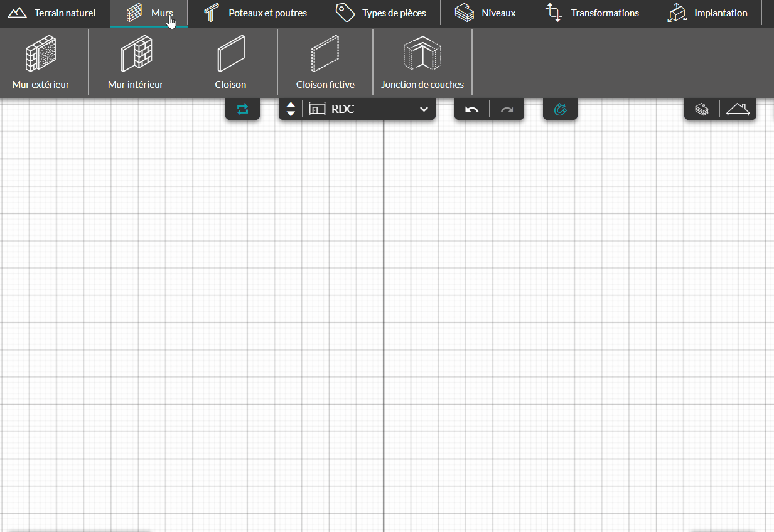Select the Mur extérieur wall tool
Screen dimensions: 774x532
click(41, 62)
